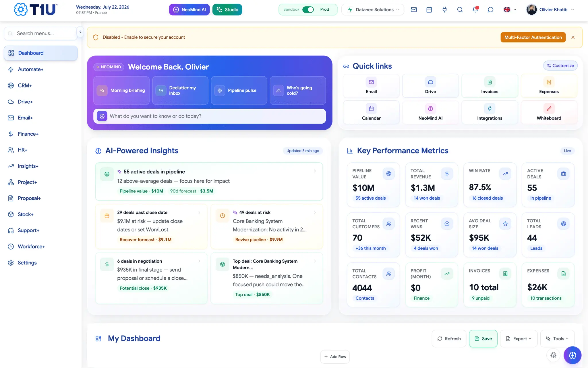Viewport: 588px width, 368px height.
Task: Open the Whiteboard quick link
Action: [549, 112]
